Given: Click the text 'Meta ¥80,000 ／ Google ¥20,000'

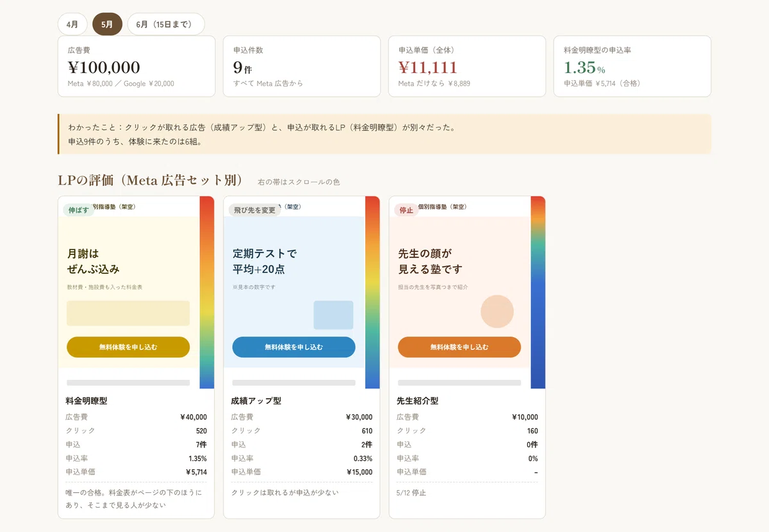Looking at the screenshot, I should (x=121, y=83).
